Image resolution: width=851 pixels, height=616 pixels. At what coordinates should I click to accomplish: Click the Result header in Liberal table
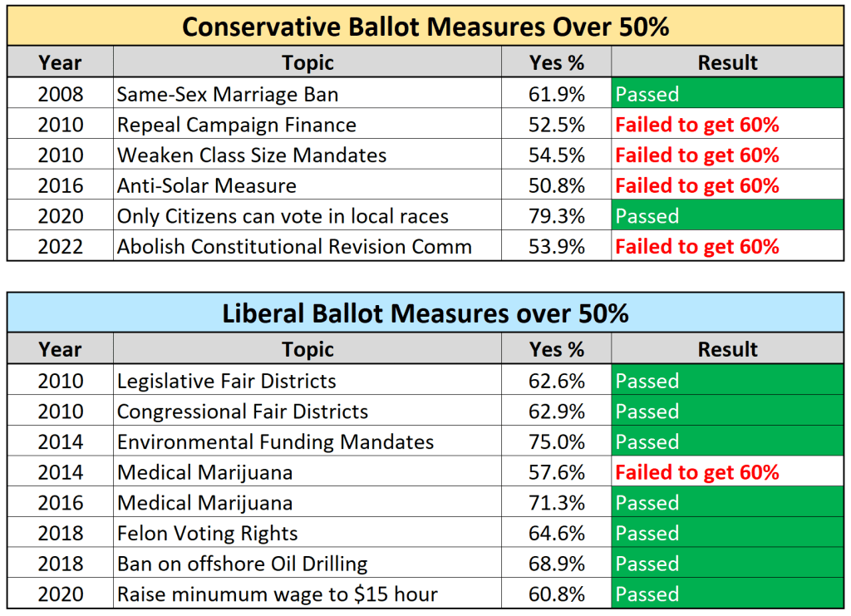[727, 349]
